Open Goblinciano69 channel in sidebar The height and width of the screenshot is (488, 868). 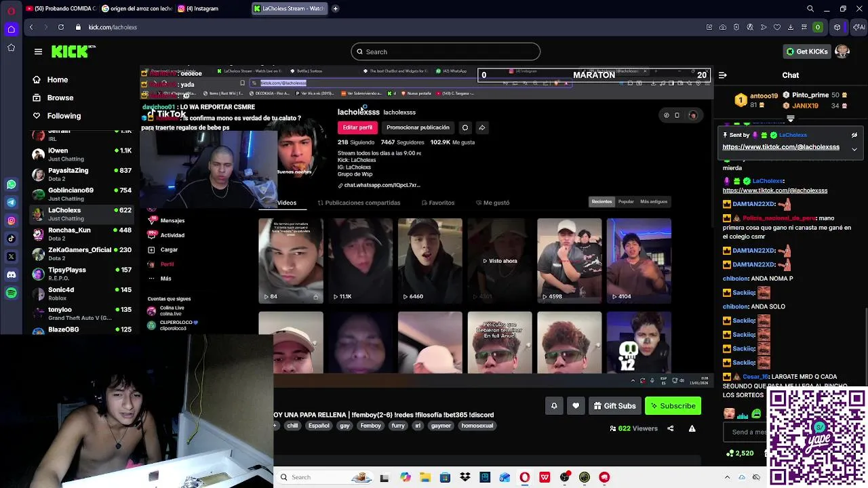(82, 194)
